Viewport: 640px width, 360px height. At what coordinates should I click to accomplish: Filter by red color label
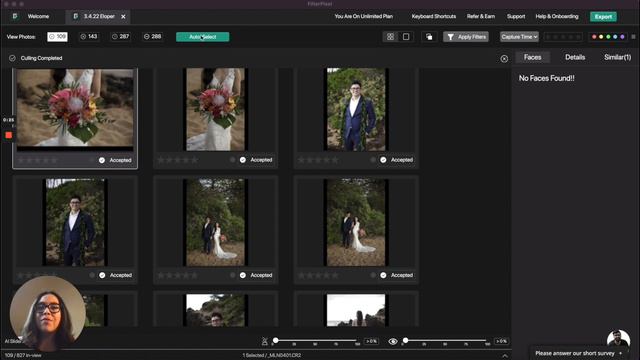pos(594,37)
